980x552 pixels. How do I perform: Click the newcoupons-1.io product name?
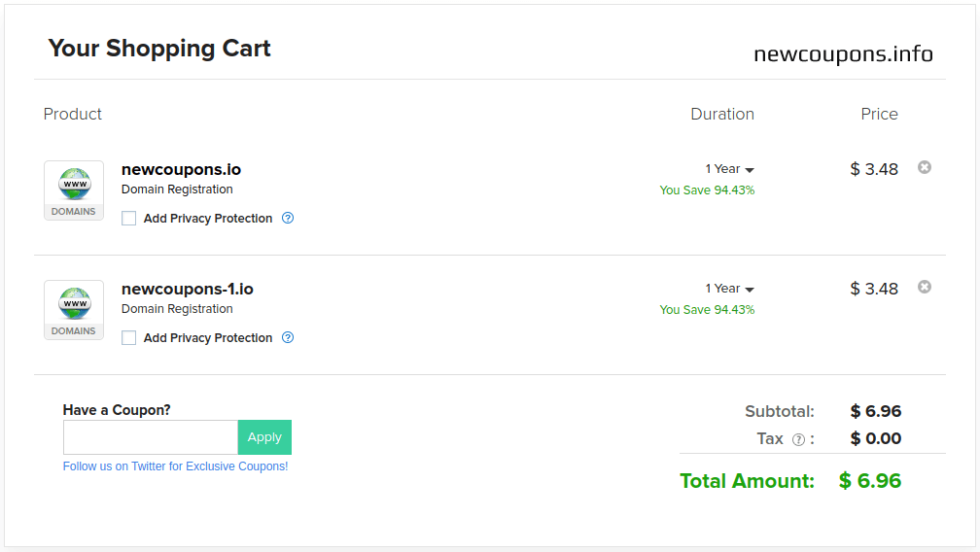tap(187, 289)
